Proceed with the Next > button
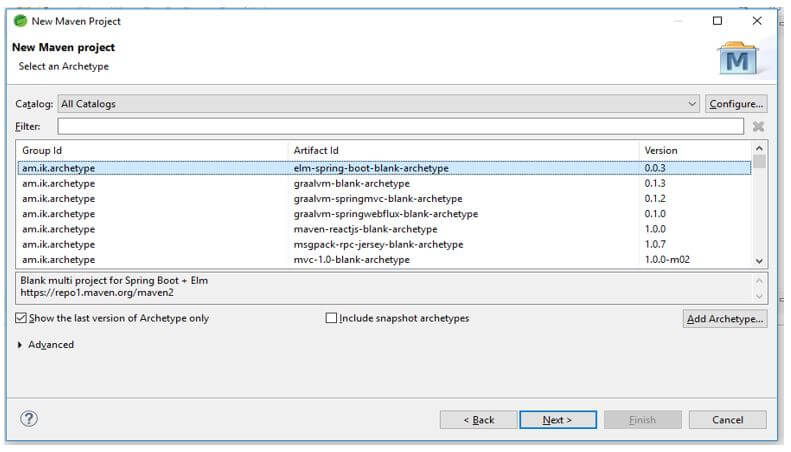 558,420
